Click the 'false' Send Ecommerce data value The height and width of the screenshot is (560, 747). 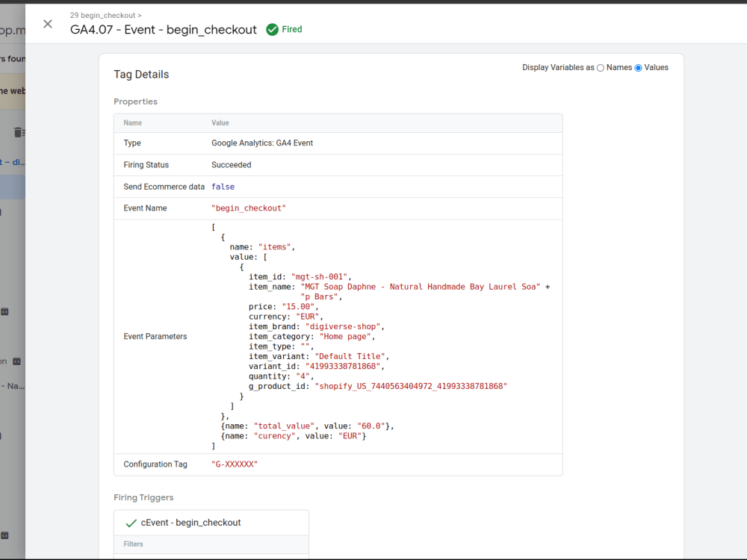coord(223,187)
